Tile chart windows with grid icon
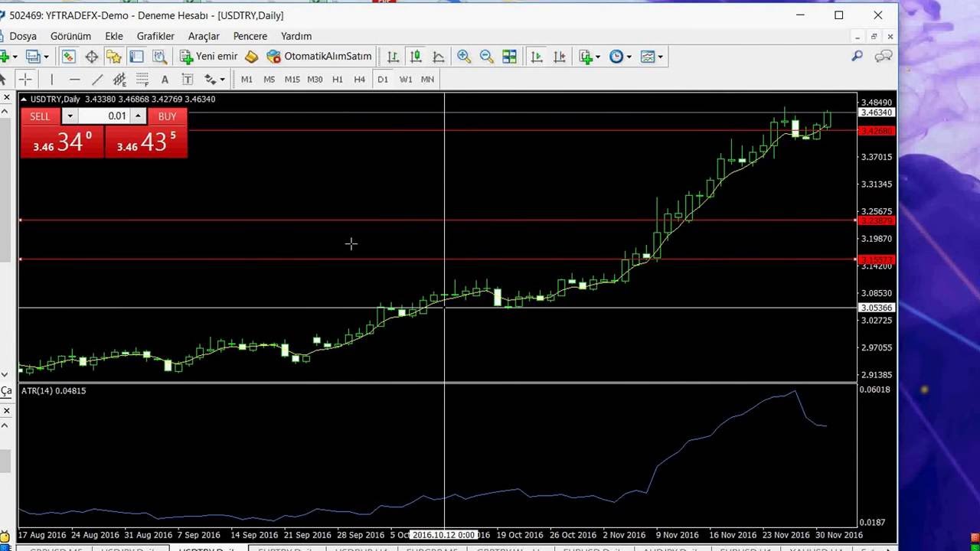The image size is (980, 551). point(509,57)
